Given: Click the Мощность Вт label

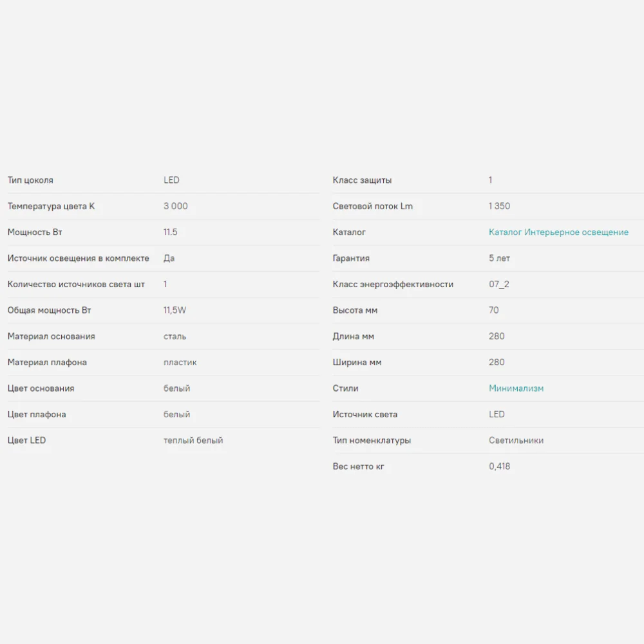Looking at the screenshot, I should (x=35, y=232).
